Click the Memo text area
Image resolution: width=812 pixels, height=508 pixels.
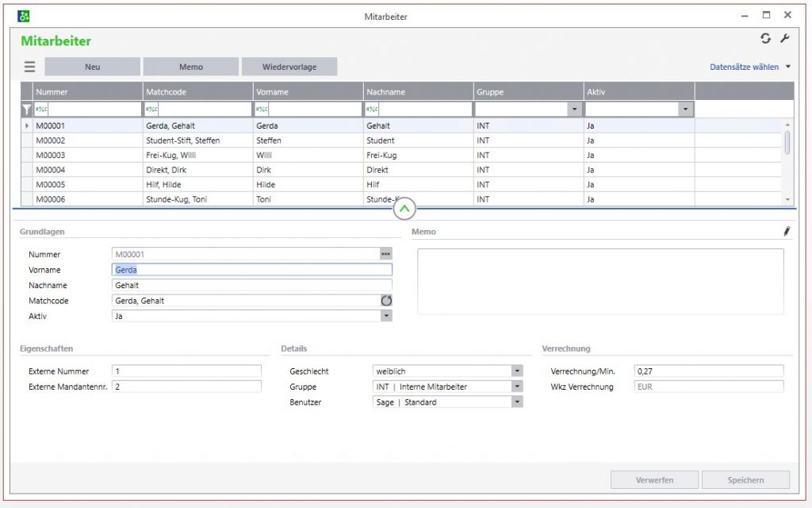point(600,281)
